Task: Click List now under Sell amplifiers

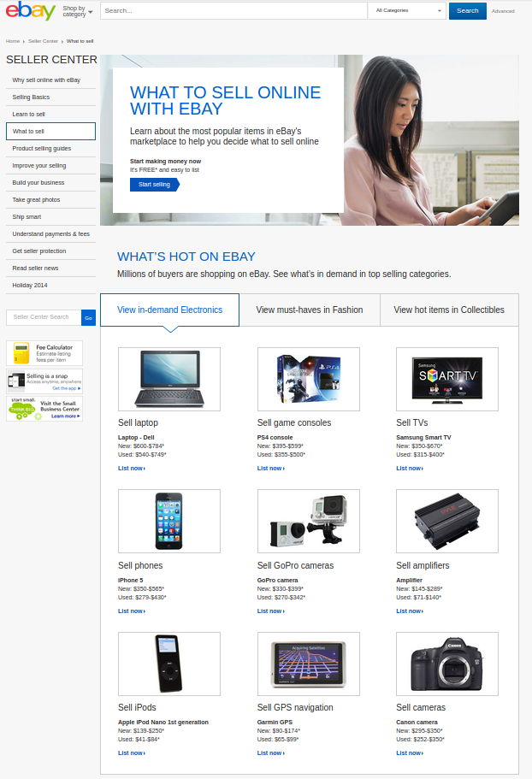Action: click(410, 611)
